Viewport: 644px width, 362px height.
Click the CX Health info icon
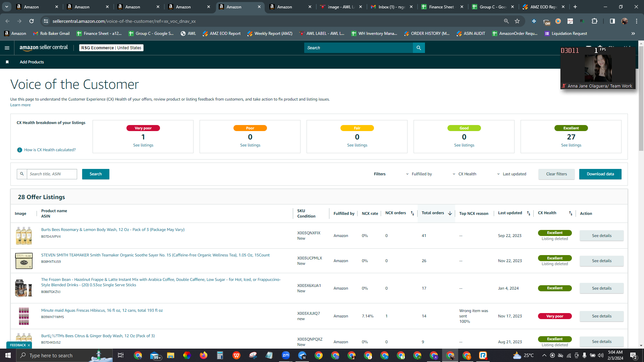(x=19, y=150)
